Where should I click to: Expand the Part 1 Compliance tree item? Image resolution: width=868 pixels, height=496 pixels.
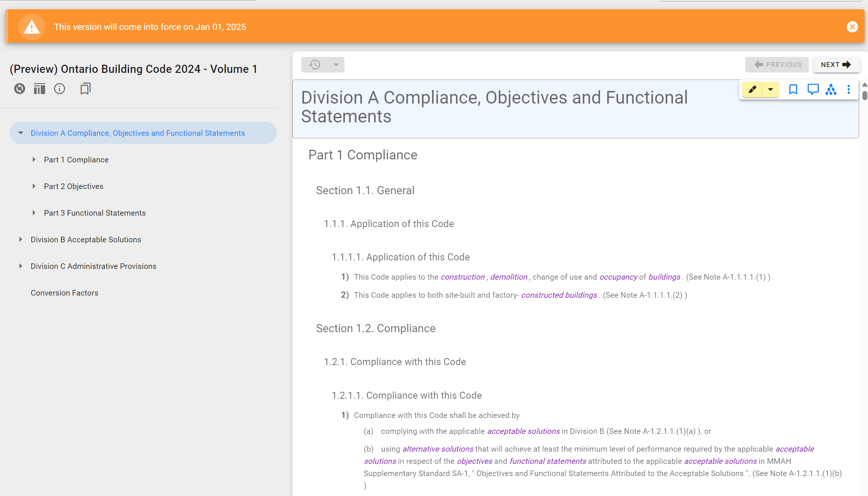click(35, 159)
